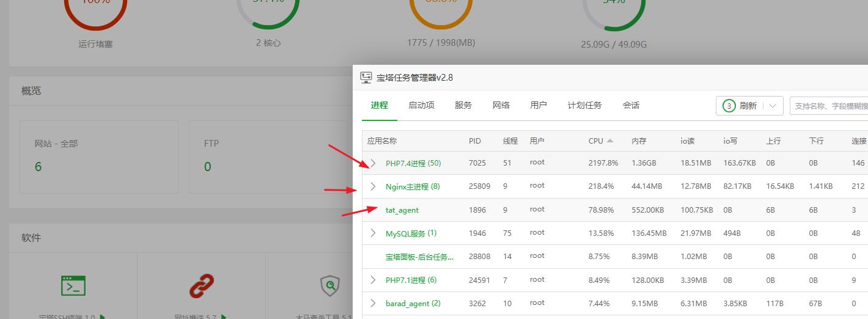Click the Nginx主进程 (8) name
868x319 pixels.
coord(413,186)
